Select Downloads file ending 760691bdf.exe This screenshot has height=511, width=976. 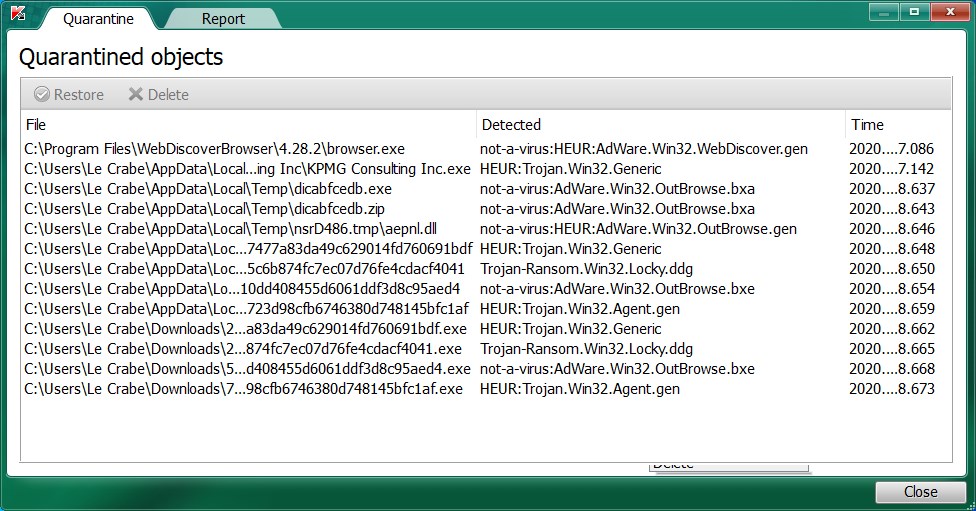click(x=486, y=329)
